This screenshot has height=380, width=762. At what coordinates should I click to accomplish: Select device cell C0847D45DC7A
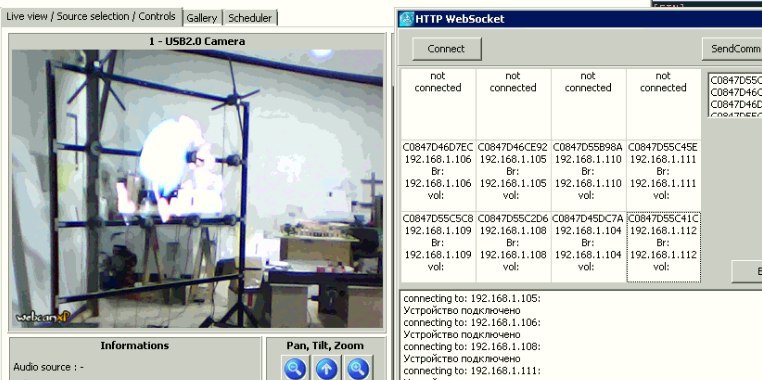click(588, 247)
